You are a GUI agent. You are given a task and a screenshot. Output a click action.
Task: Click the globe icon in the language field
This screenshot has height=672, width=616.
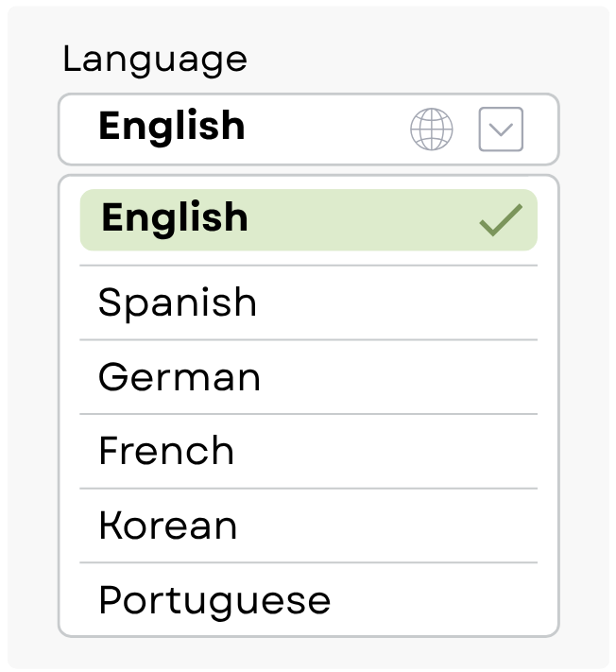(431, 129)
